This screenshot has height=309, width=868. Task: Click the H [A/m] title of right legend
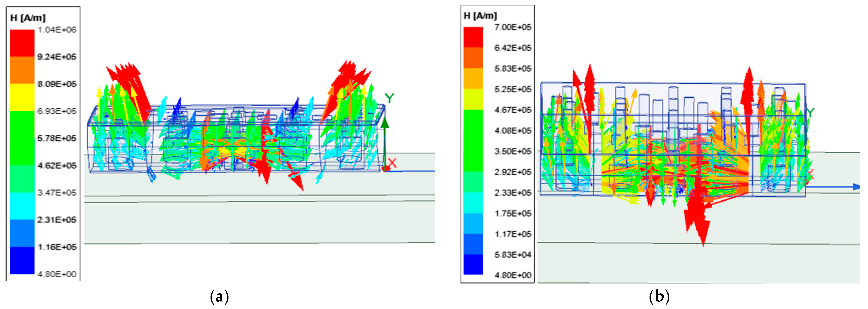click(x=480, y=16)
